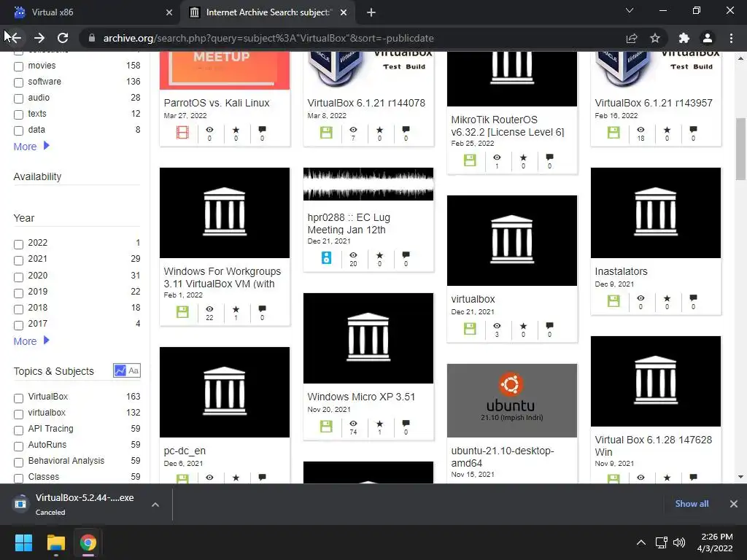Image resolution: width=747 pixels, height=560 pixels.
Task: Check the texts media type filter
Action: [x=18, y=114]
